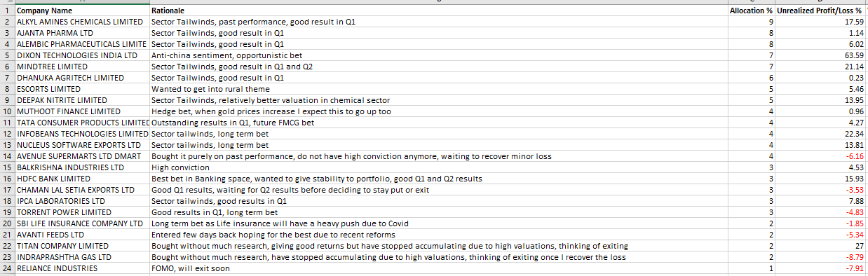868x276 pixels.
Task: Click the 'Anti-china sentiment, opportunistic bet' cell
Action: (x=438, y=55)
